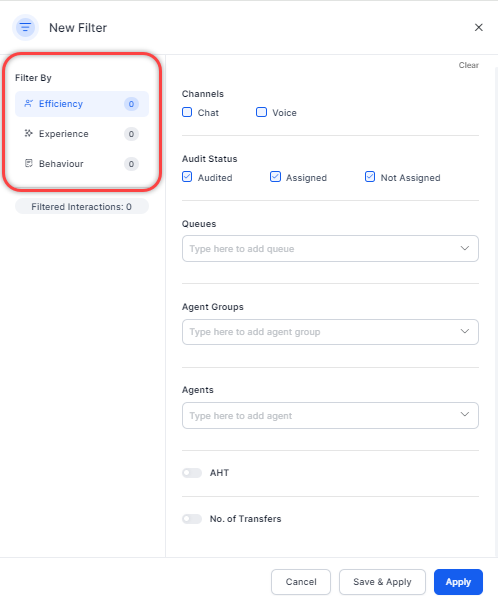Click the Behaviour notes icon

pos(29,163)
